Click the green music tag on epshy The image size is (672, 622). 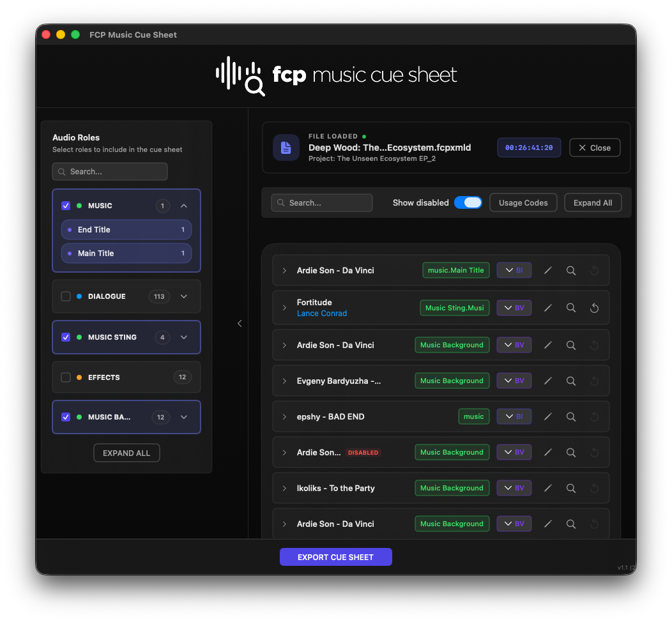tap(473, 416)
